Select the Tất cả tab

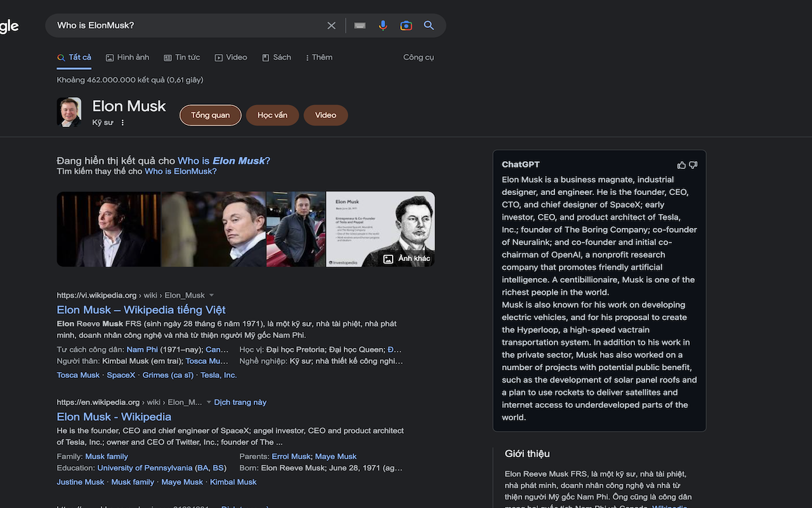[x=74, y=58]
